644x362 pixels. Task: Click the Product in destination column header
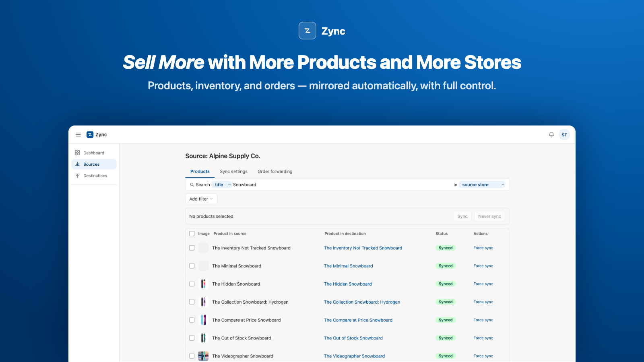click(x=345, y=234)
